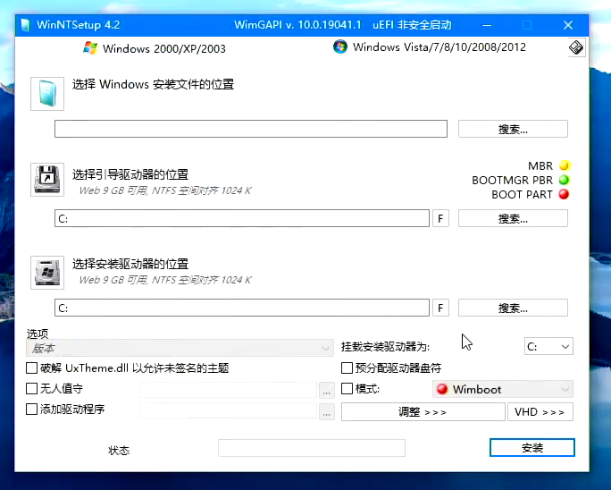Enable the unattended (无人值守) checkbox
Image resolution: width=611 pixels, height=490 pixels.
click(32, 388)
